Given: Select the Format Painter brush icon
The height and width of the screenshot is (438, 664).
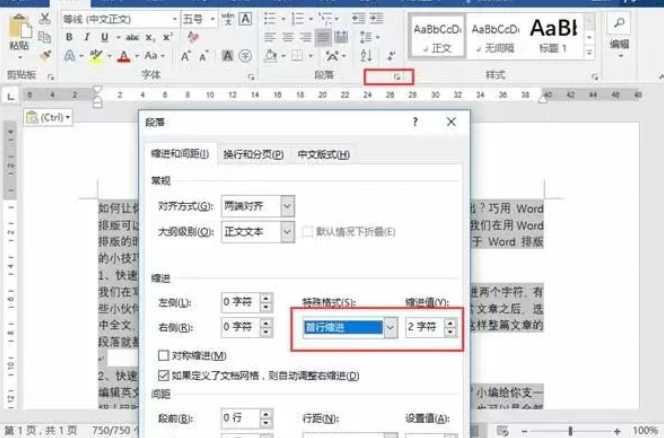Looking at the screenshot, I should click(44, 55).
